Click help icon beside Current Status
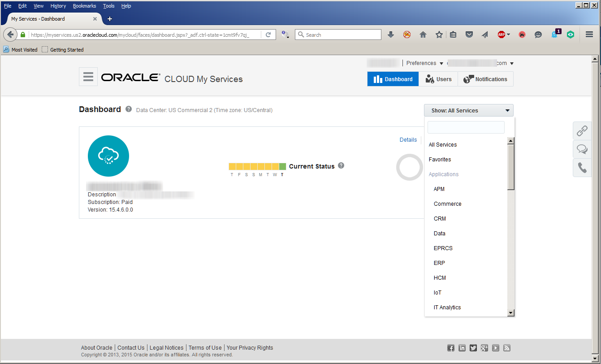Viewport: 601px width, 364px height. coord(341,165)
